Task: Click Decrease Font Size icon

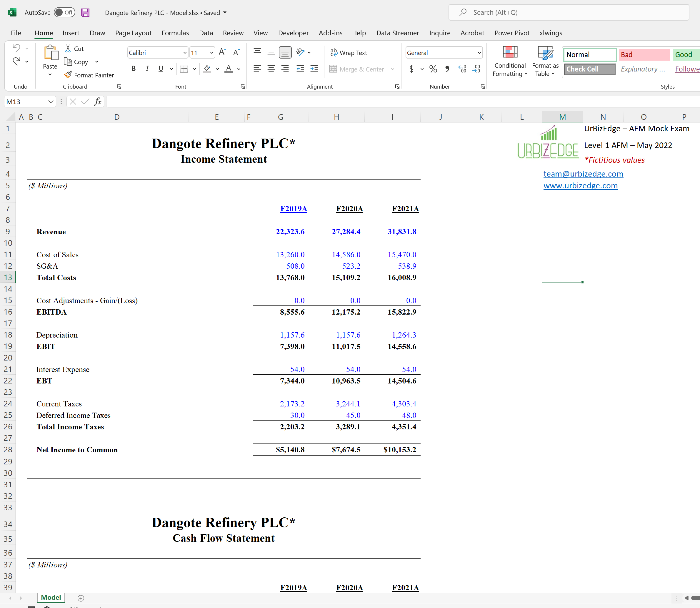Action: pos(236,52)
